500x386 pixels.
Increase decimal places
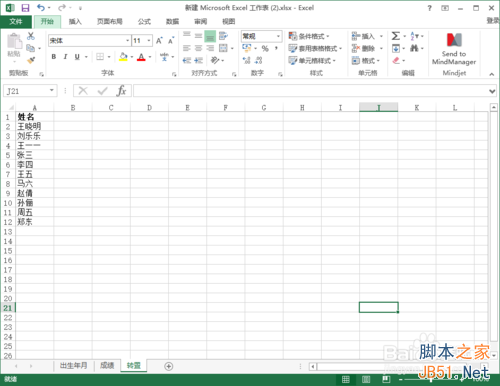246,60
